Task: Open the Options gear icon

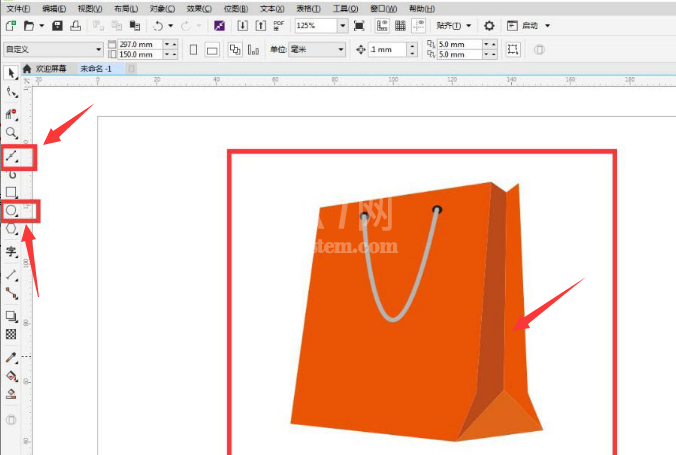Action: 489,26
